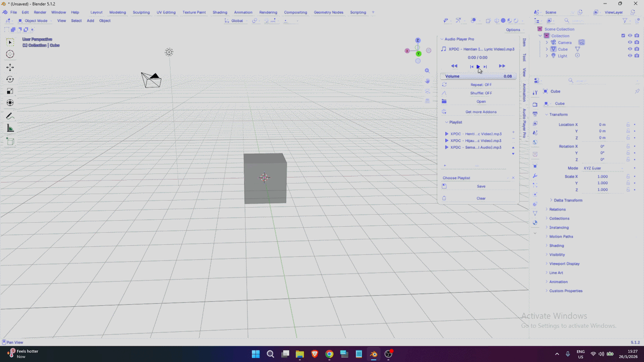This screenshot has height=362, width=644.
Task: Choose the Measure tool
Action: pyautogui.click(x=10, y=128)
